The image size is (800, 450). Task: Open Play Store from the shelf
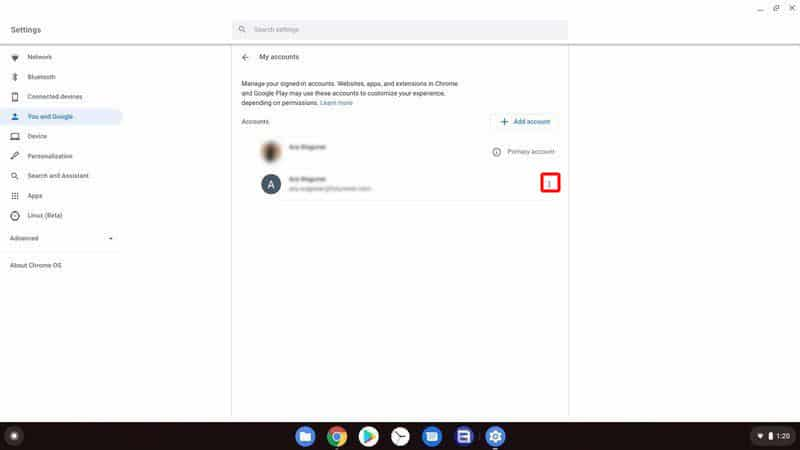(x=369, y=436)
